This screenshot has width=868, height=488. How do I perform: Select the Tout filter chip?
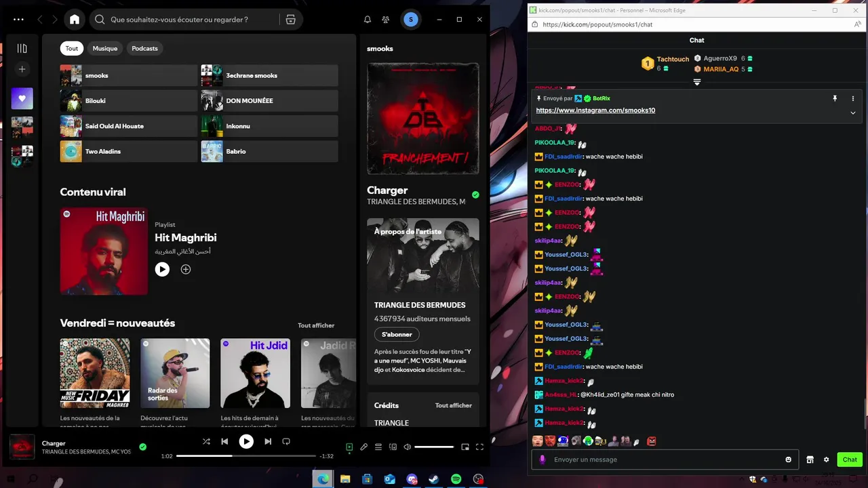(72, 48)
